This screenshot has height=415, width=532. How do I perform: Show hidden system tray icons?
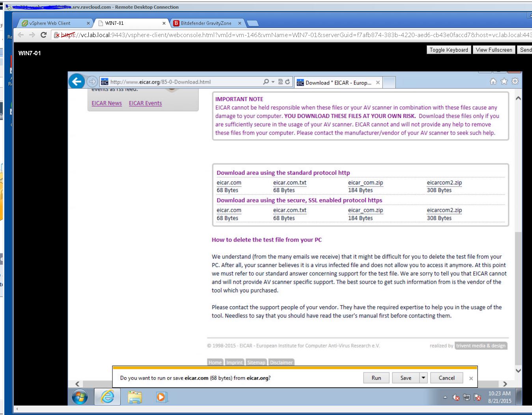[446, 398]
